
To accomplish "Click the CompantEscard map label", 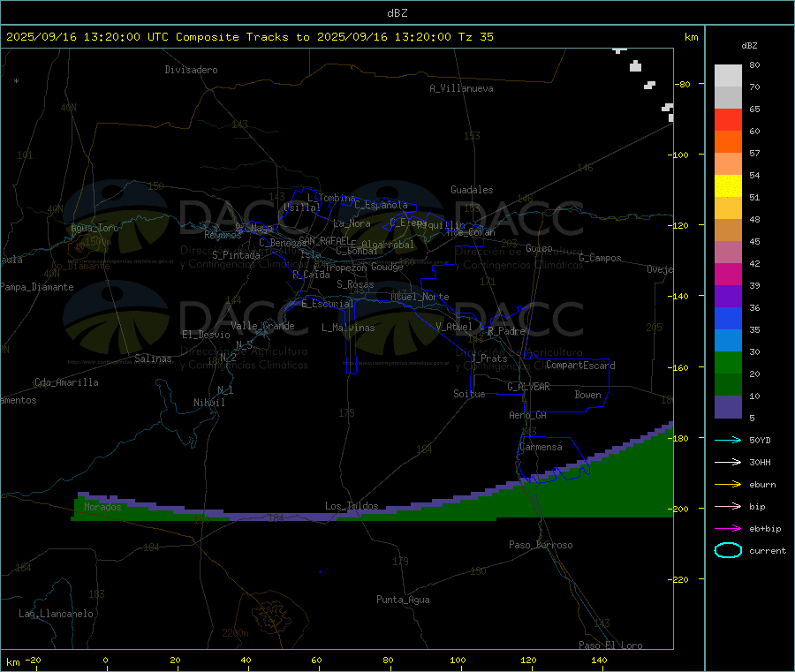I will [x=580, y=365].
